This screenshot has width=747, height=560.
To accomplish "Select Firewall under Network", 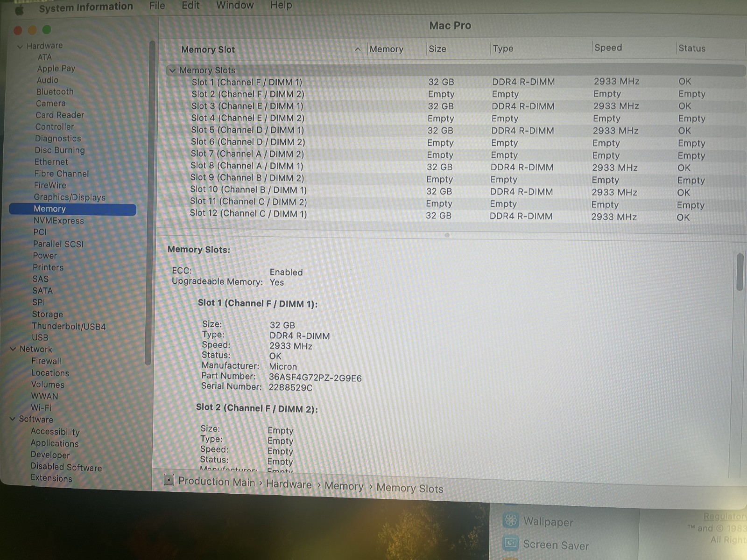I will click(46, 361).
